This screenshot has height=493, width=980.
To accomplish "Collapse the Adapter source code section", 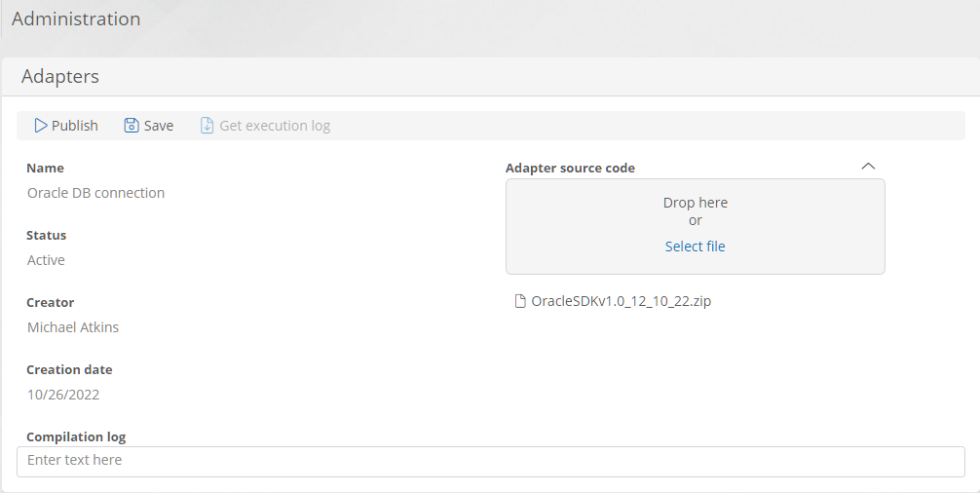I will 868,167.
